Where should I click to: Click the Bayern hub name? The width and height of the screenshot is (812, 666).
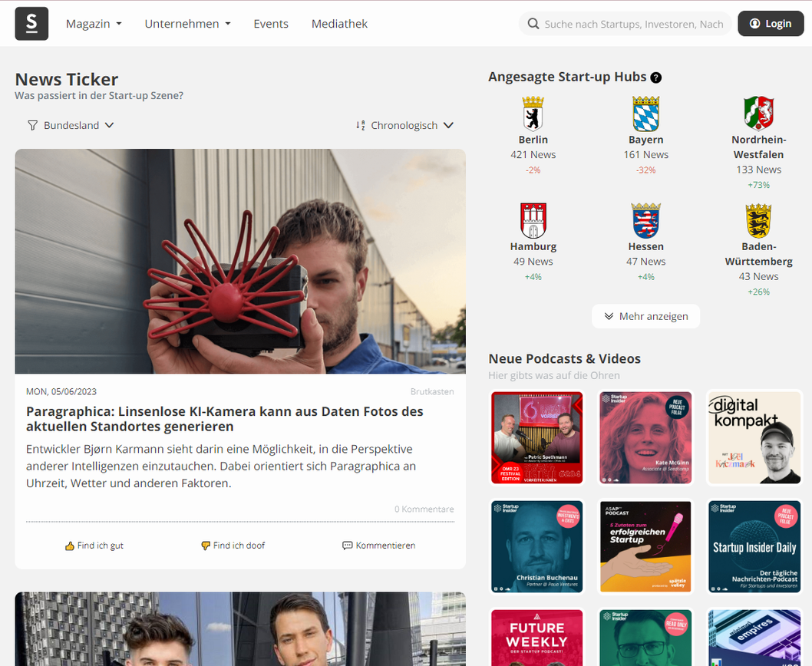645,140
